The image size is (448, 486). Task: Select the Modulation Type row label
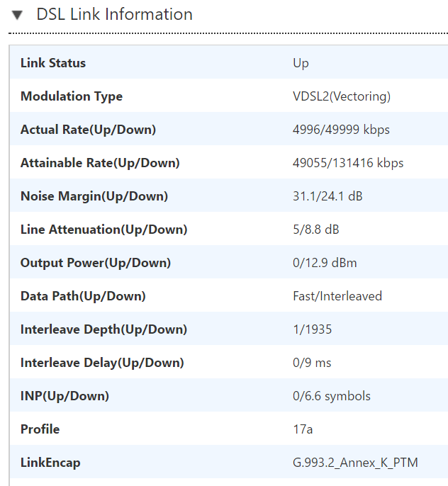point(72,96)
